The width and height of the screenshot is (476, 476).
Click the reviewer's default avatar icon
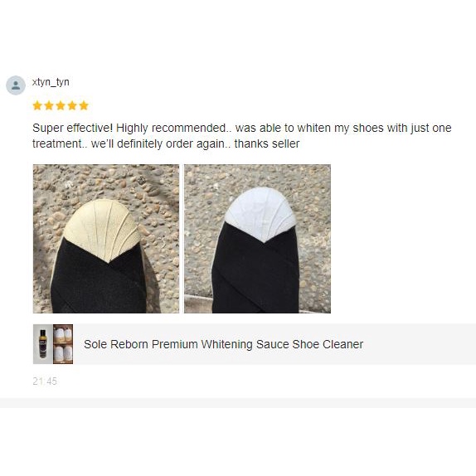coord(16,85)
